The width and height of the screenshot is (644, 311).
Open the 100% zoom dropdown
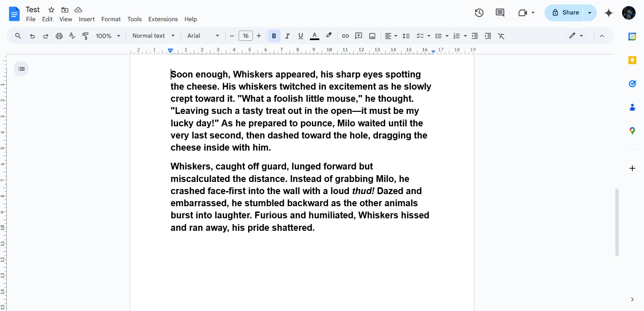point(108,36)
